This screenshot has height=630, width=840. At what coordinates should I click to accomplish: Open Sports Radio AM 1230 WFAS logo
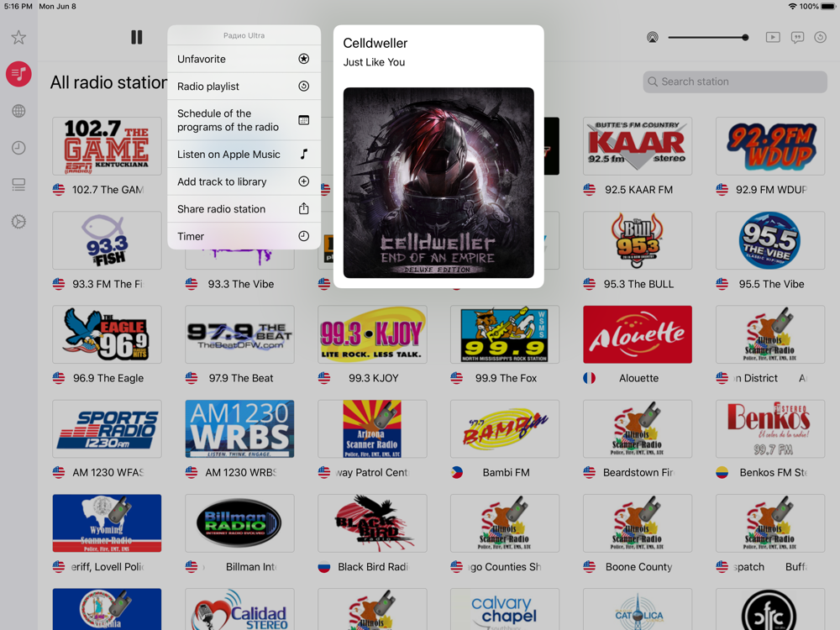[x=108, y=429]
